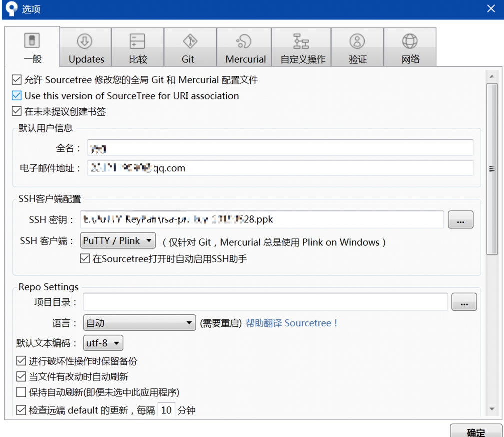Open the Mercurial tab swirl icon
This screenshot has height=437, width=504.
point(244,41)
